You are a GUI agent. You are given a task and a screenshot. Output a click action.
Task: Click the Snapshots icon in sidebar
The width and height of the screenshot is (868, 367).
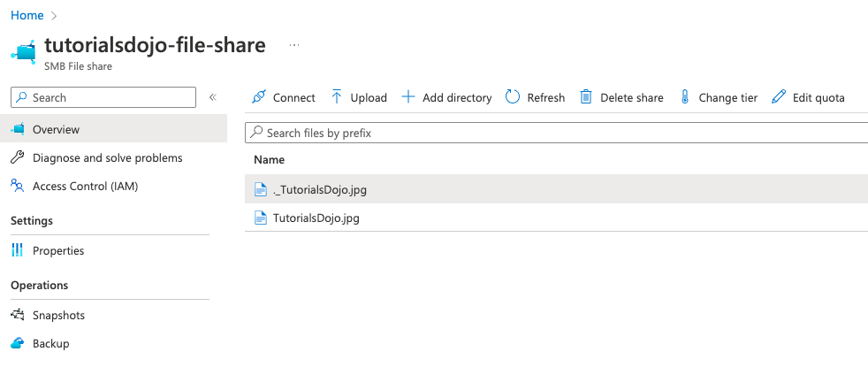pyautogui.click(x=18, y=315)
